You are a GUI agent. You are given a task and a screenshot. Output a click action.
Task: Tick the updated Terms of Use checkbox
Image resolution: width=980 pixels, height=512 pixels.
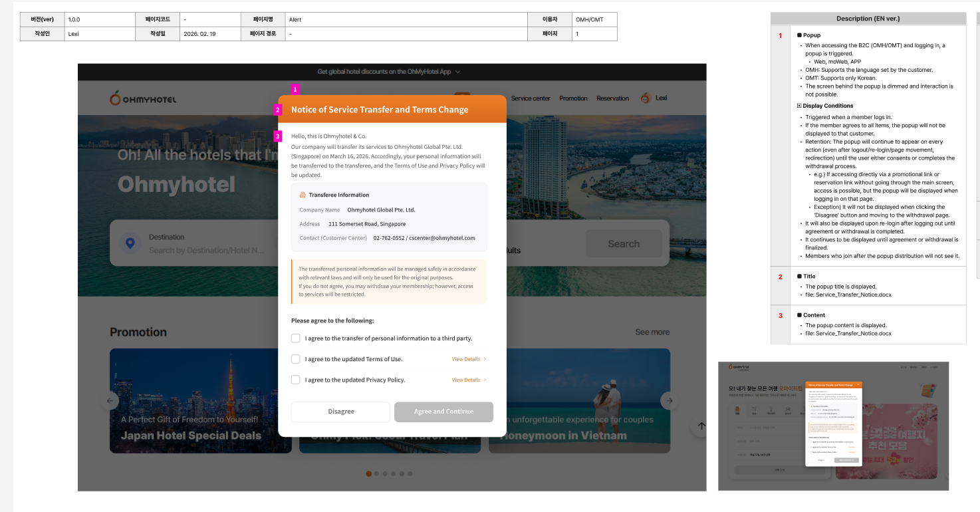click(x=296, y=359)
